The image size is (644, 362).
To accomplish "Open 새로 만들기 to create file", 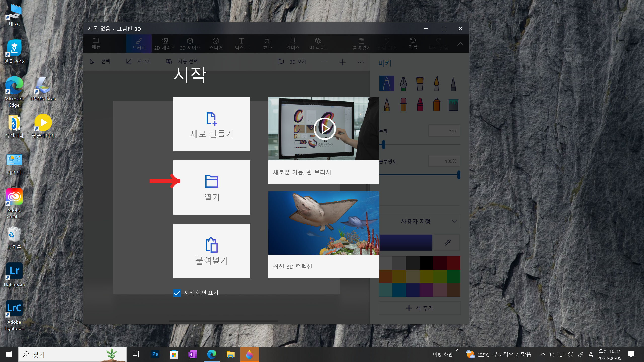I will click(211, 124).
